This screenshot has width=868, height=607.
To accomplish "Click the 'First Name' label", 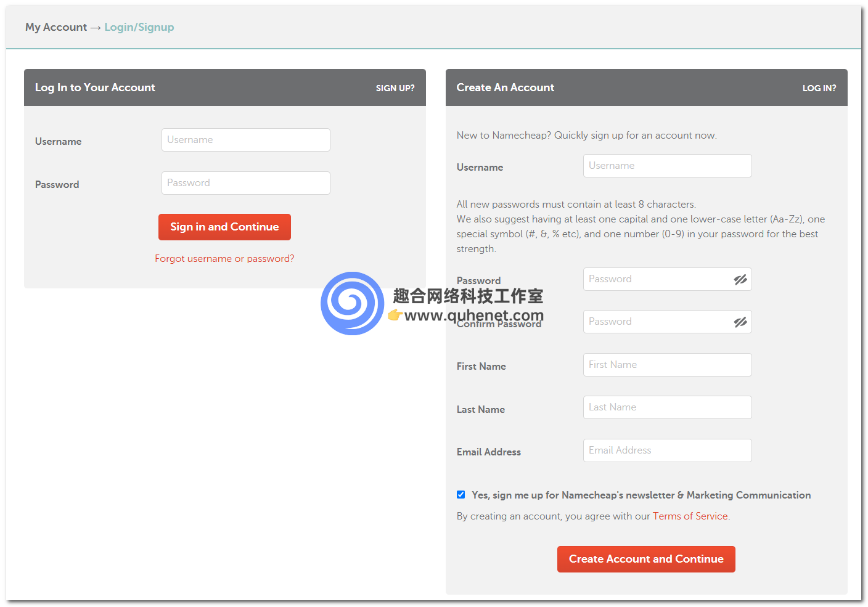I will [481, 366].
